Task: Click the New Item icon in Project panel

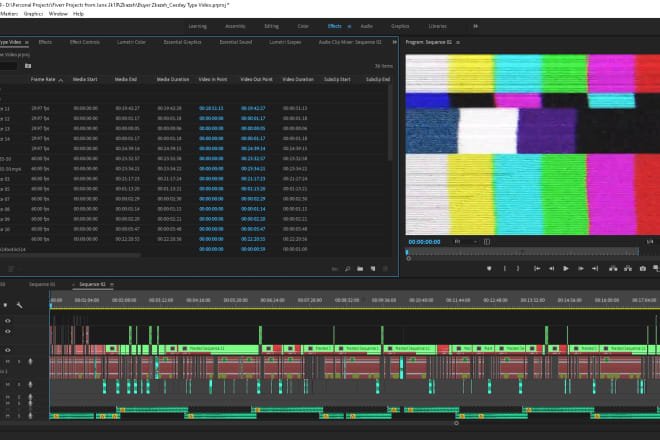Action: (x=373, y=269)
